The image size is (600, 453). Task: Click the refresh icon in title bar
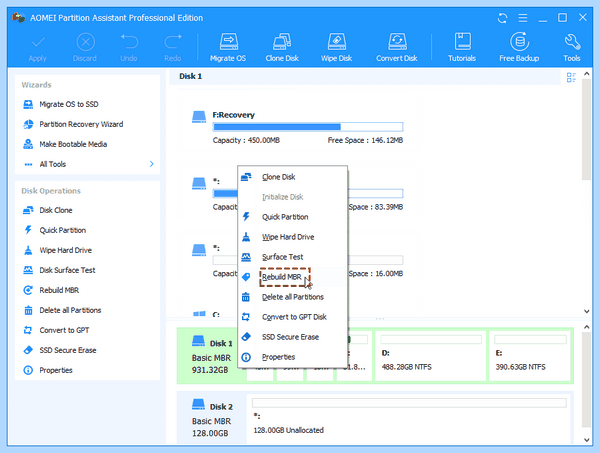(502, 18)
